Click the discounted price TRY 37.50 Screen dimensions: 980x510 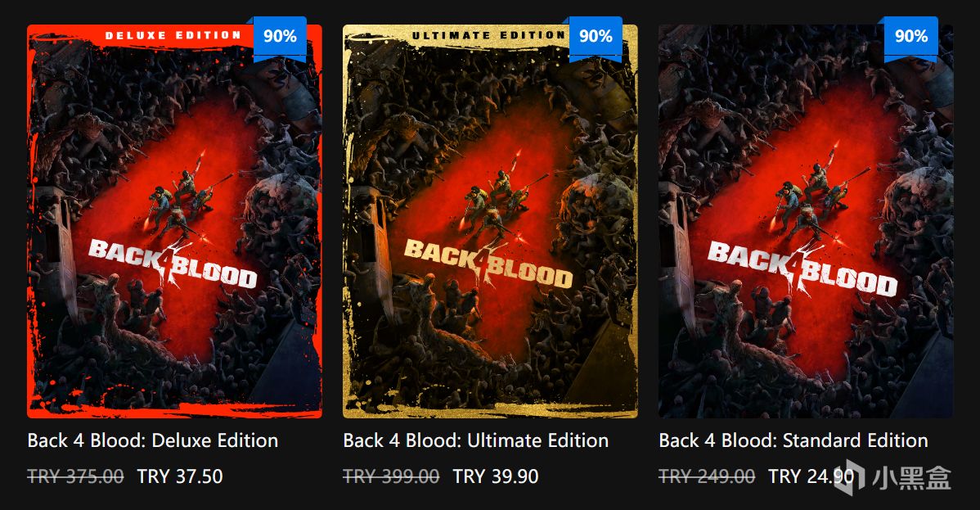[180, 476]
